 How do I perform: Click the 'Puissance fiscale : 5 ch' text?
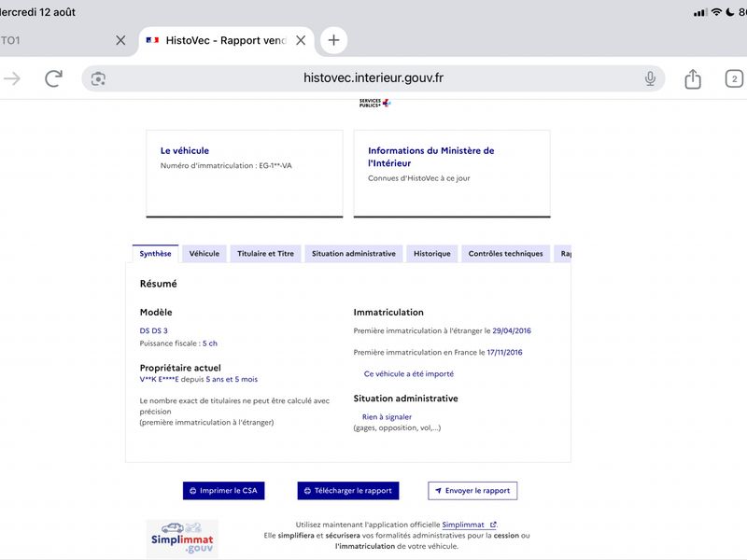tap(178, 343)
